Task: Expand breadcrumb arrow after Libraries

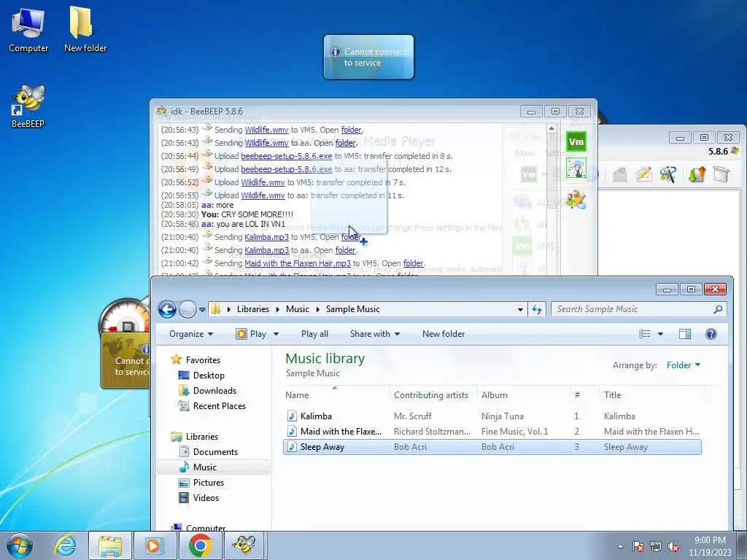Action: click(278, 309)
